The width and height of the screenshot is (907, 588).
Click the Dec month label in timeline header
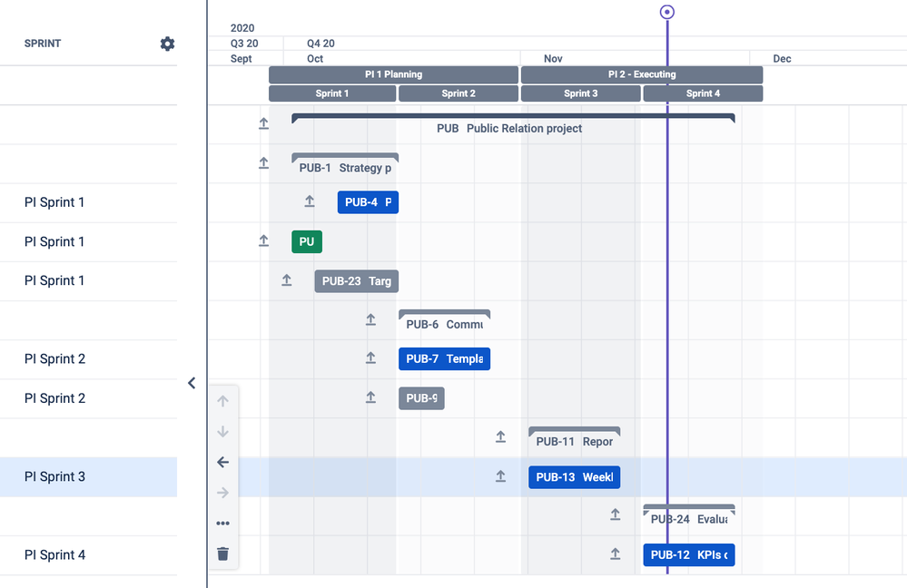[x=782, y=58]
